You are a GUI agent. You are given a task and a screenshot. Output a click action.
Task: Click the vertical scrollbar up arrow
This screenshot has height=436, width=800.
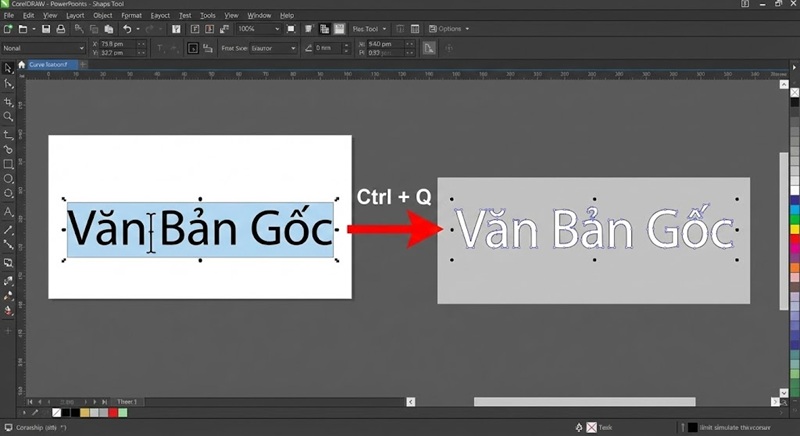(784, 85)
